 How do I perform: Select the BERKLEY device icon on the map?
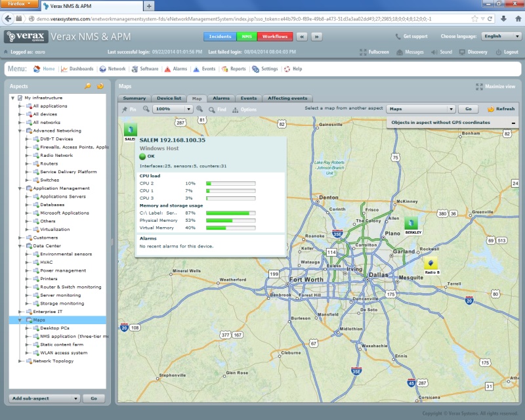[411, 223]
